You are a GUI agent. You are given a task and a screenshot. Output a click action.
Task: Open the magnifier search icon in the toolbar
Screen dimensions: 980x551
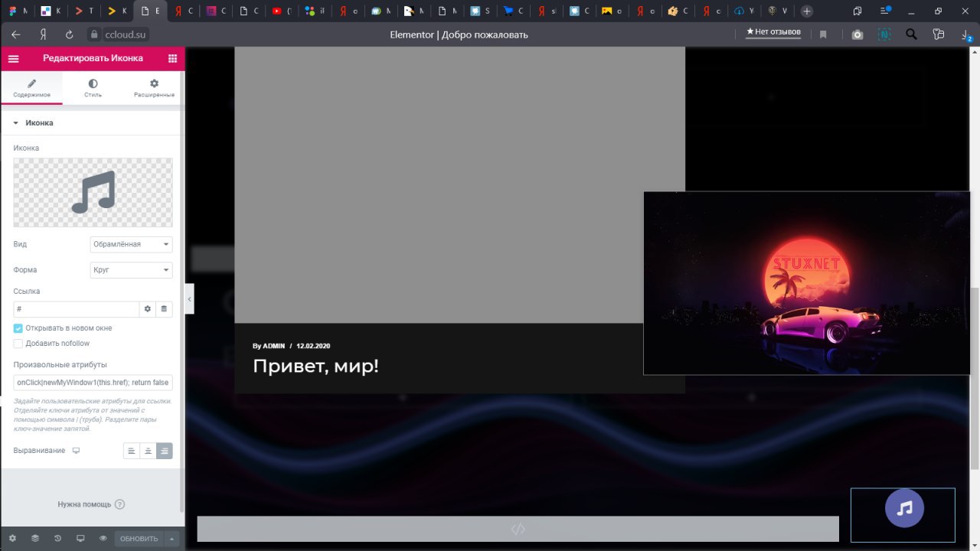click(911, 34)
